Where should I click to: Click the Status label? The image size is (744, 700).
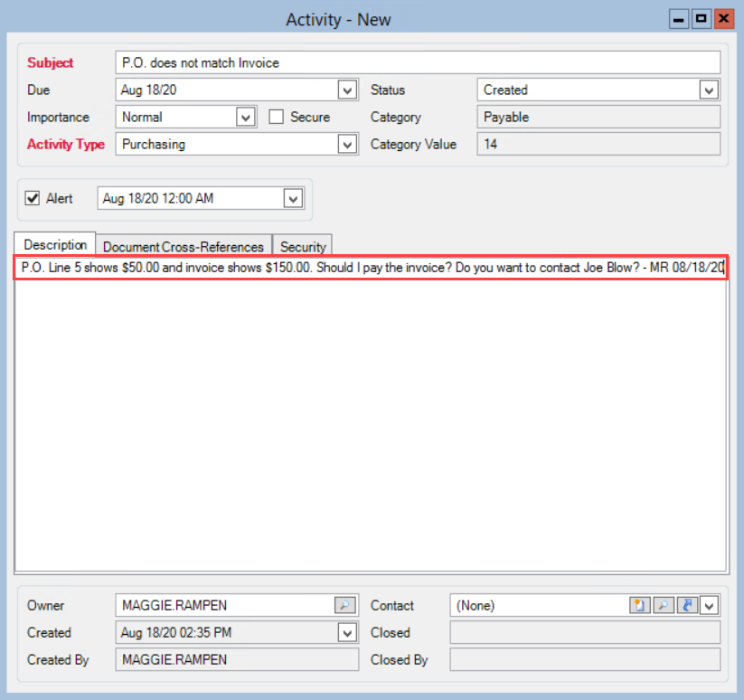pos(388,90)
